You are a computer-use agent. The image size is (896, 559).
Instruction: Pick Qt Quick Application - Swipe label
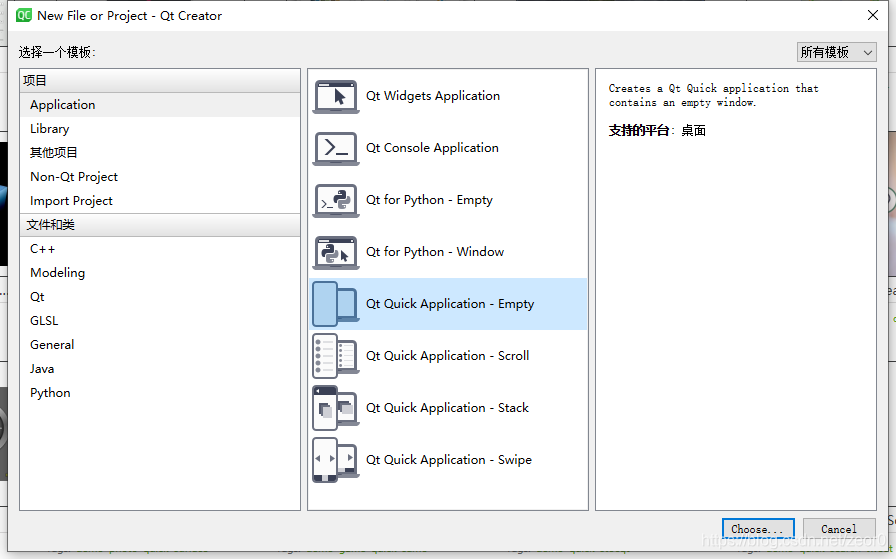pos(449,460)
